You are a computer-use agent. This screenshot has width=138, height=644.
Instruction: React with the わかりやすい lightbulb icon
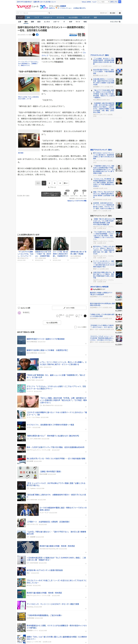pos(74,193)
